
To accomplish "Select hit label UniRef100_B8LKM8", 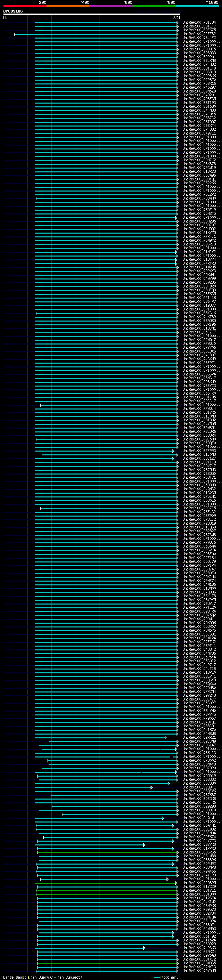I will pyautogui.click(x=199, y=60).
